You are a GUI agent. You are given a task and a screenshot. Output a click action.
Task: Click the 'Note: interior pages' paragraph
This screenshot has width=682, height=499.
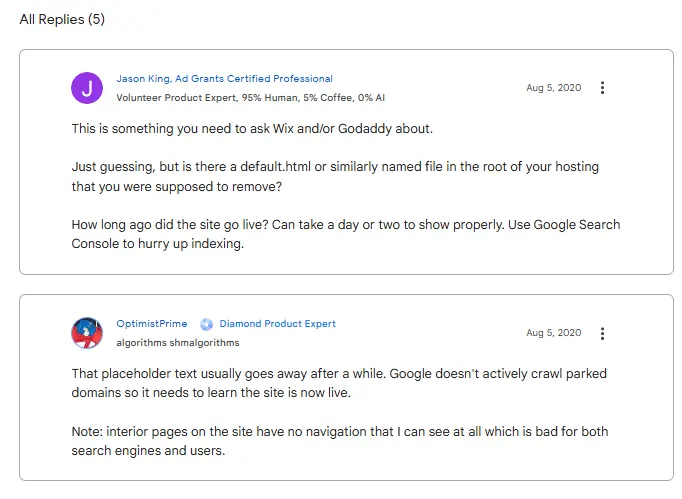[340, 431]
